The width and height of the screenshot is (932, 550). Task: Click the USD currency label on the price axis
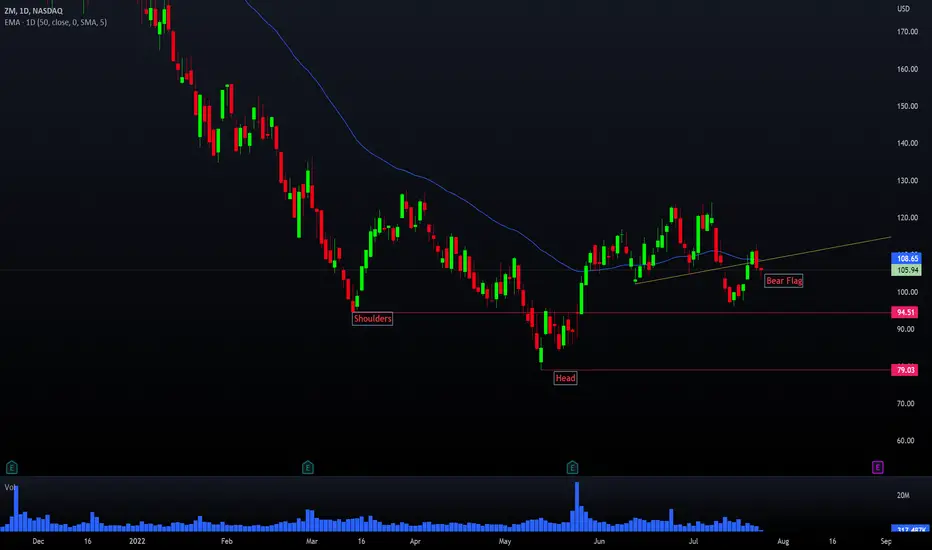(903, 8)
